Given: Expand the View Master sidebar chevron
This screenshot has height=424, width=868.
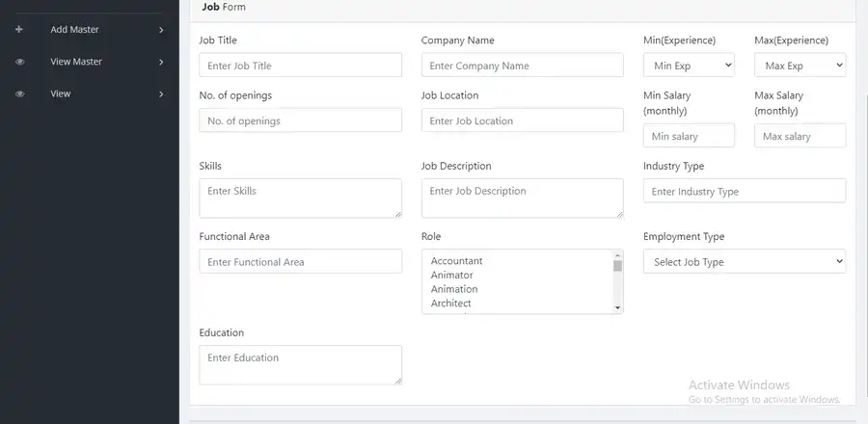Looking at the screenshot, I should 161,62.
